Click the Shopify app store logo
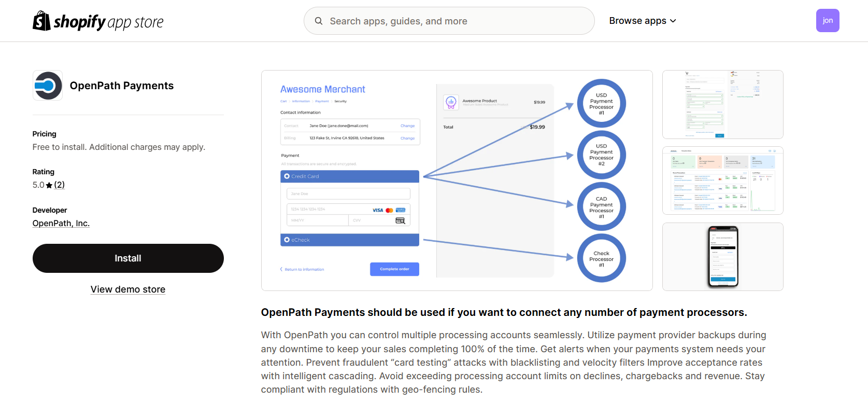868x402 pixels. [x=98, y=21]
